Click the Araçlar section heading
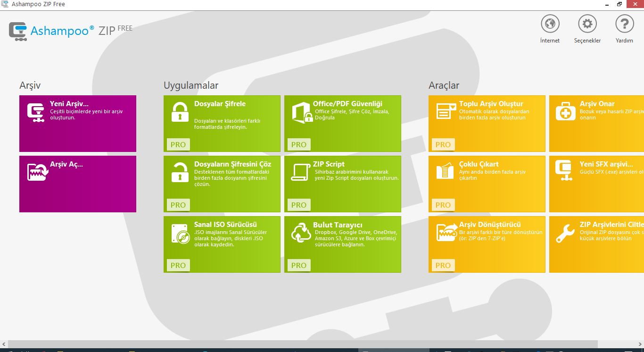The image size is (644, 352). (x=444, y=85)
